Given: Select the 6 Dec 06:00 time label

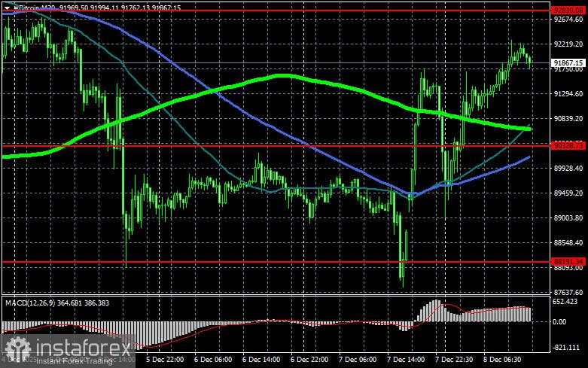Looking at the screenshot, I should click(213, 359).
